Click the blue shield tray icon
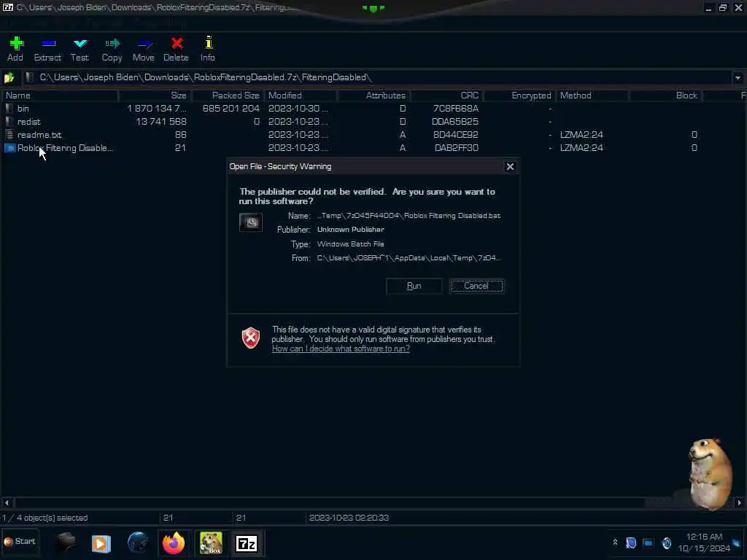Viewport: 747px width, 560px height. (x=631, y=542)
